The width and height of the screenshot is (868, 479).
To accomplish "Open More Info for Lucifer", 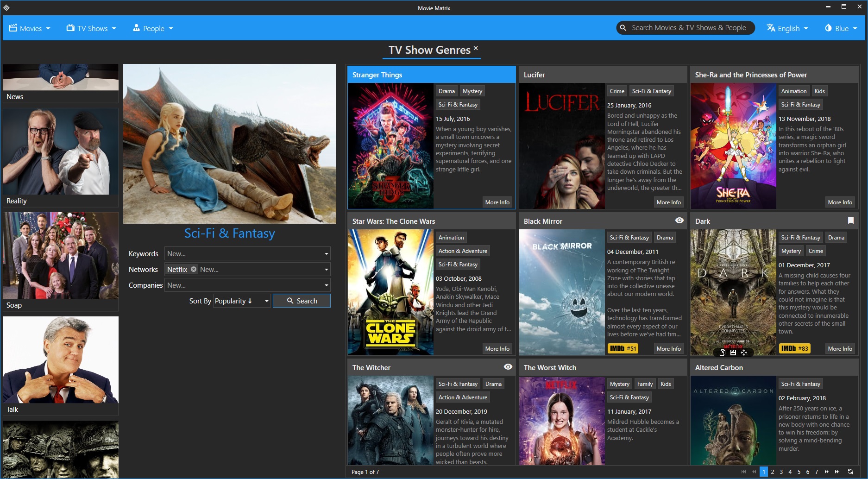I will (668, 202).
